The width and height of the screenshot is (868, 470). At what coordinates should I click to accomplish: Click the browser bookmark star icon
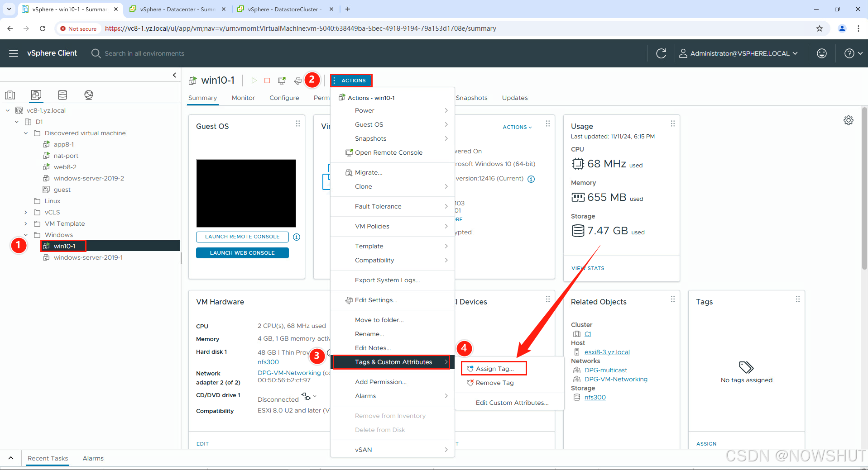pos(820,28)
